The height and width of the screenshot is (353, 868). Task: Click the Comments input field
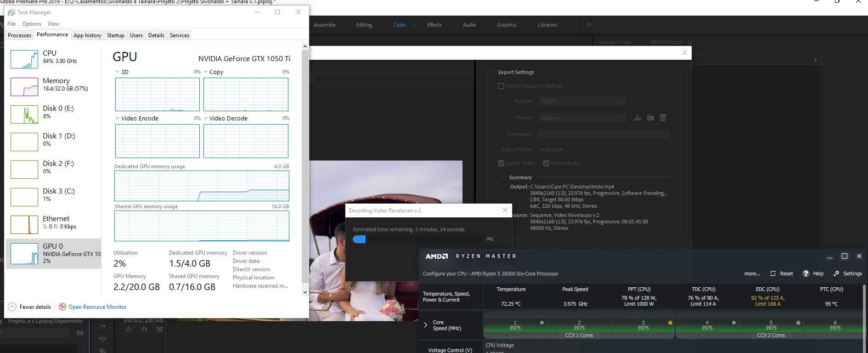point(604,134)
